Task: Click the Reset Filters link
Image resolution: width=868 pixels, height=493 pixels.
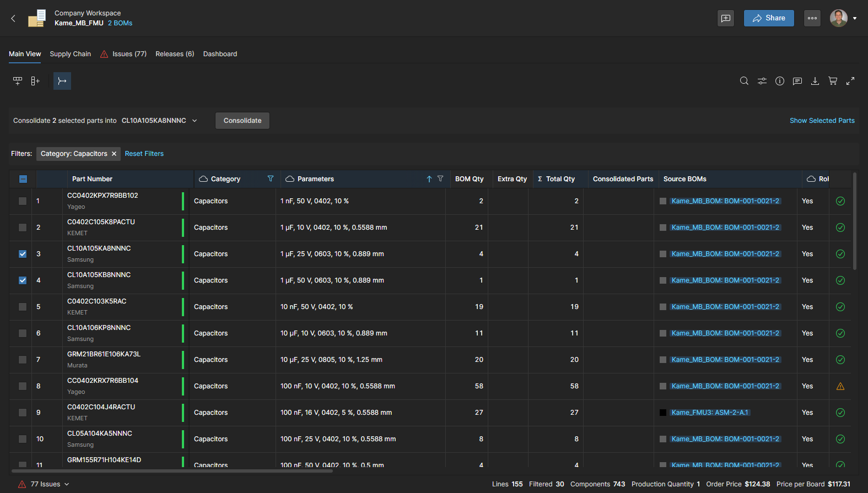Action: point(144,154)
